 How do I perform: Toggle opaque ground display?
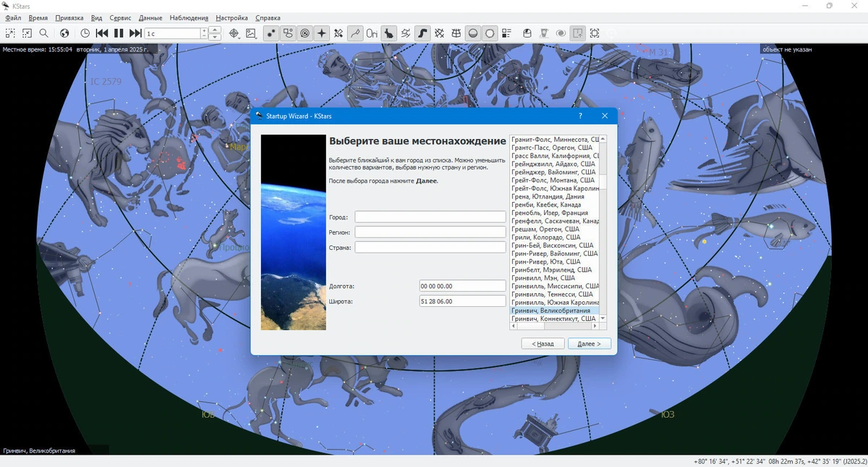click(x=473, y=33)
